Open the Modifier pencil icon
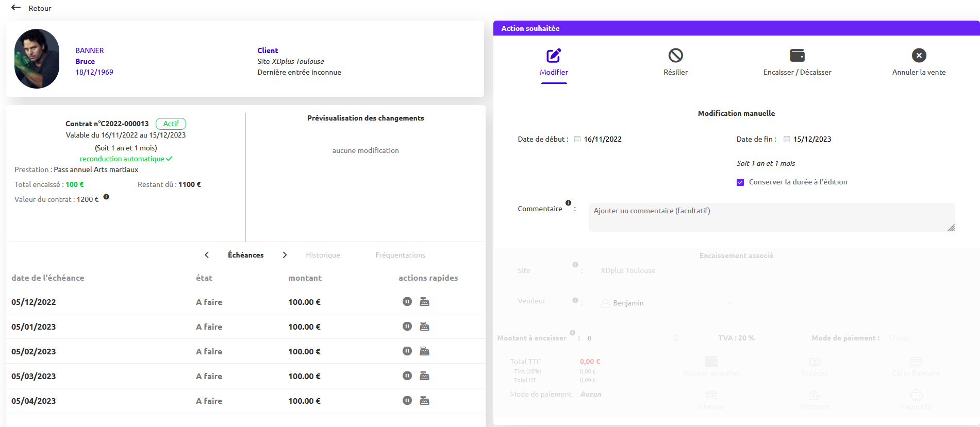Screen dimensions: 980x427 click(x=554, y=55)
